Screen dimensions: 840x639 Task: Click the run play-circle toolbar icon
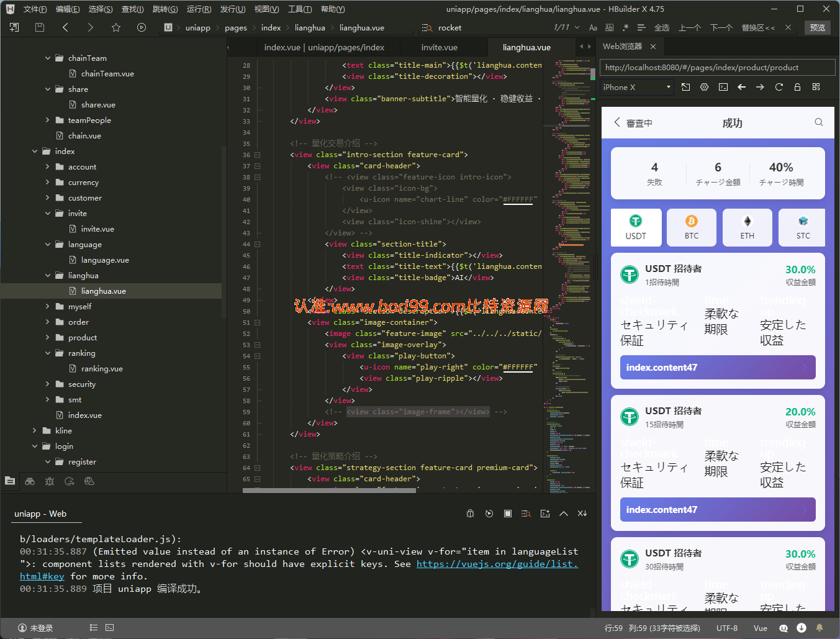click(x=142, y=27)
